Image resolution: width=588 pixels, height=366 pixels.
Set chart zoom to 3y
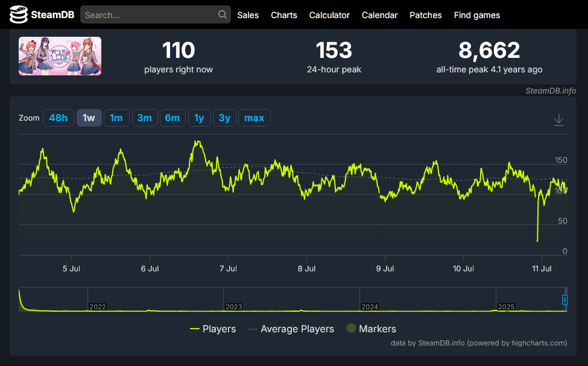(224, 118)
